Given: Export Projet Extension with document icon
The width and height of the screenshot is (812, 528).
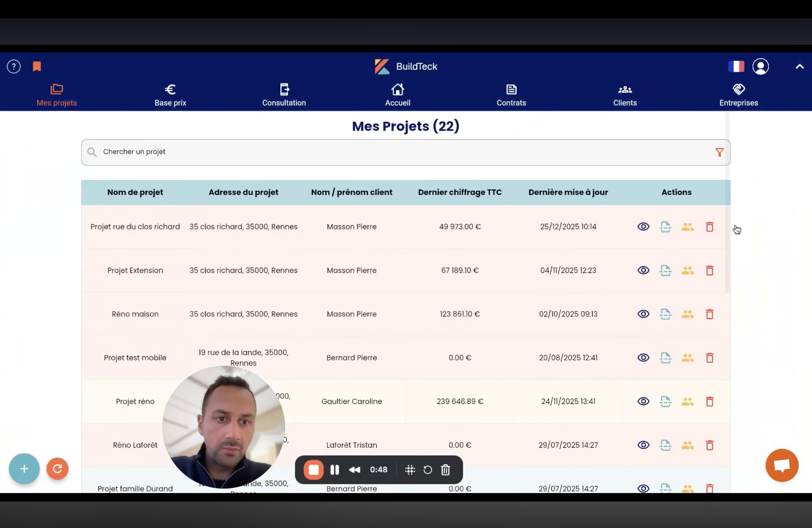Looking at the screenshot, I should click(665, 270).
